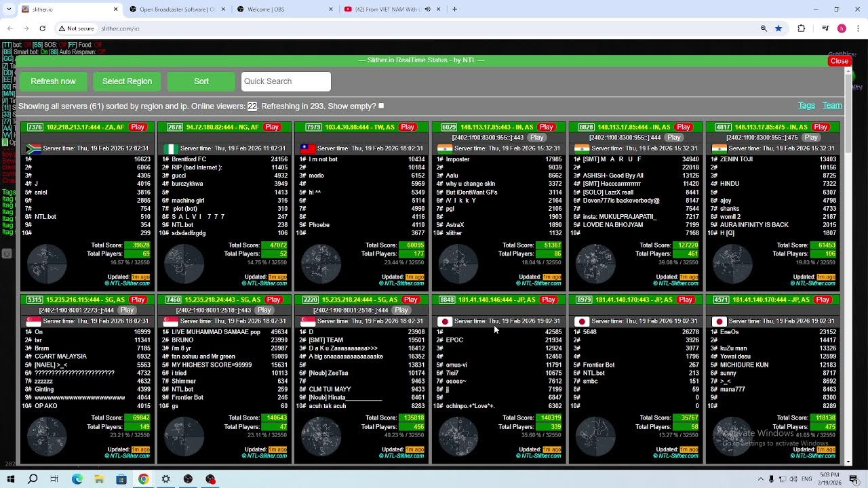
Task: Play via IPv6 address [2402:1f00:8300:955::]:475
Action: tap(811, 138)
